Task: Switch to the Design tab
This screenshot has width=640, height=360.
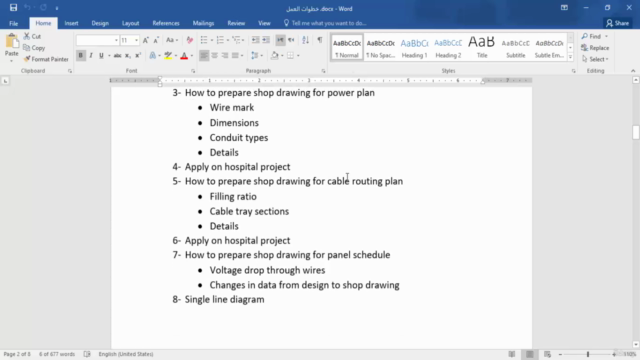Action: click(100, 23)
